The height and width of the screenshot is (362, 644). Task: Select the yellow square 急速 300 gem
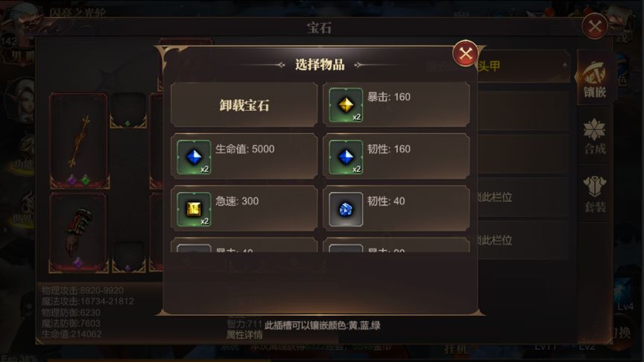click(x=194, y=209)
